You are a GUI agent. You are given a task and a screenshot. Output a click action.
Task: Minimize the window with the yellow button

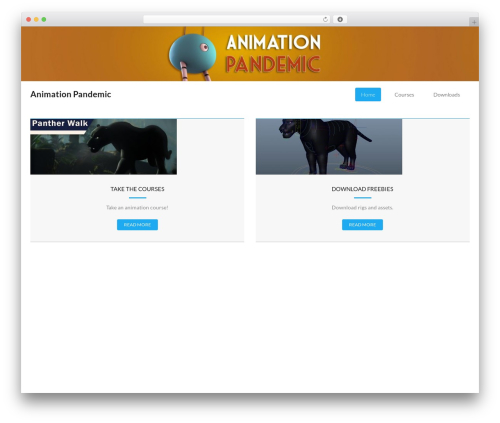36,20
